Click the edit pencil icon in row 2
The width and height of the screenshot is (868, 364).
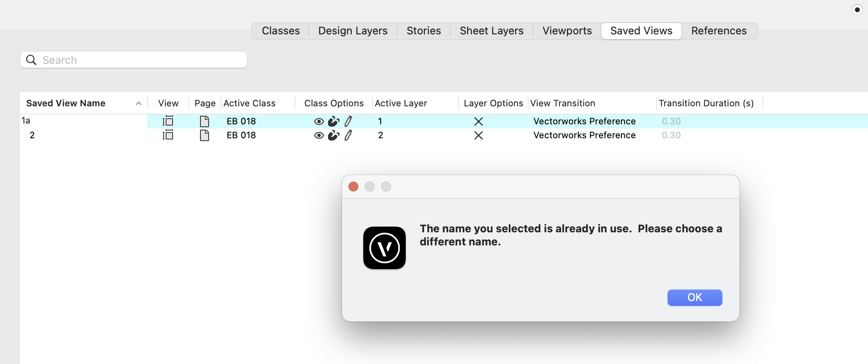pos(349,135)
